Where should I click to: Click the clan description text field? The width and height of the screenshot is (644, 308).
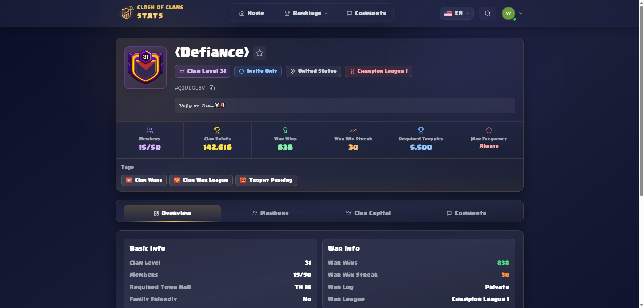point(345,105)
